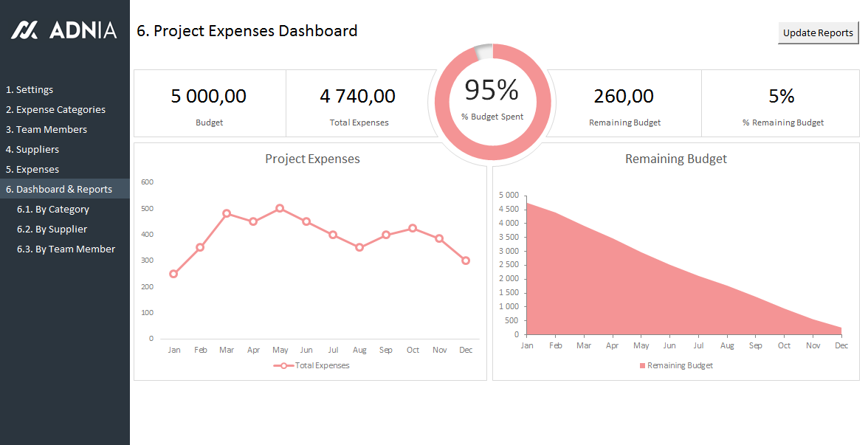Select the Dec data point marker

pyautogui.click(x=466, y=261)
